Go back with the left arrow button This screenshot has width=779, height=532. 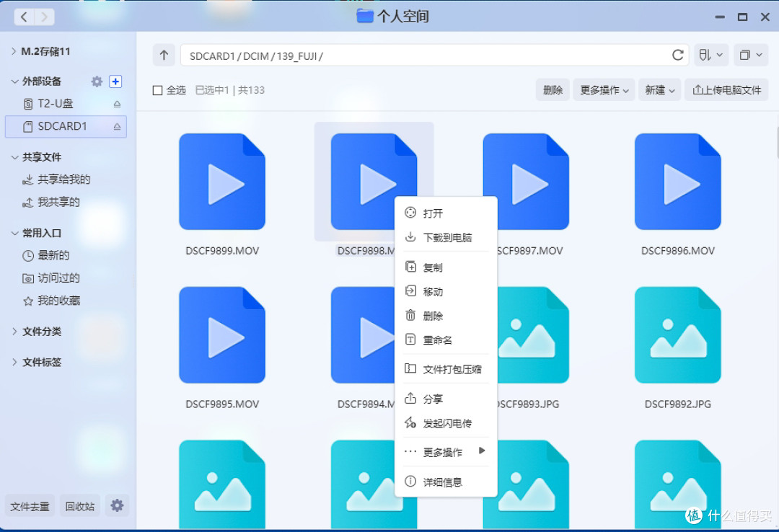[x=24, y=17]
